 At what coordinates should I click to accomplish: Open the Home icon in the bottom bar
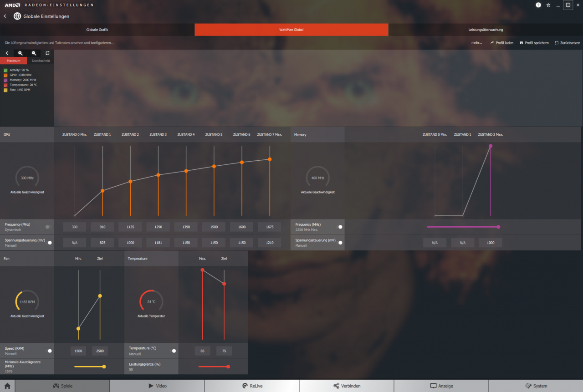coord(8,386)
